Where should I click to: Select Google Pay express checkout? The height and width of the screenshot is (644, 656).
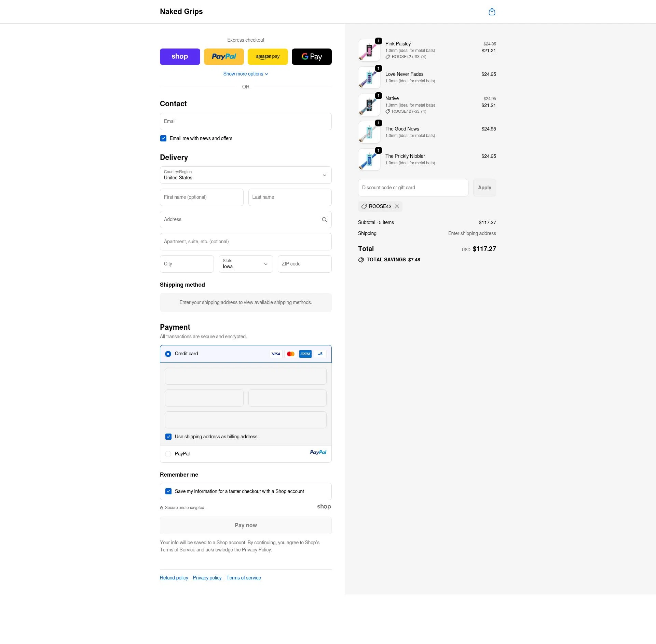311,56
